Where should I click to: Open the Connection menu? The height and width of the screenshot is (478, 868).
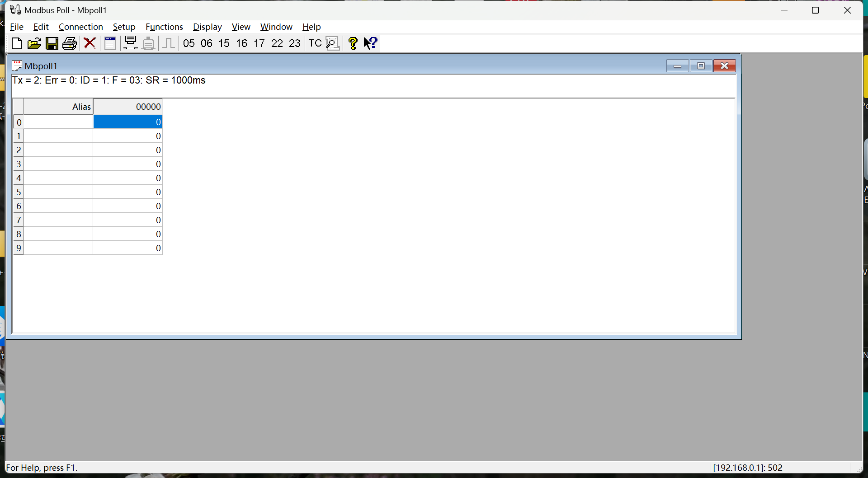pos(81,27)
